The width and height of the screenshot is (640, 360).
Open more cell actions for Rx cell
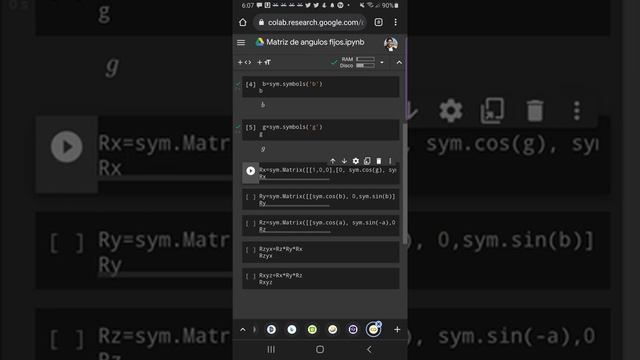390,161
